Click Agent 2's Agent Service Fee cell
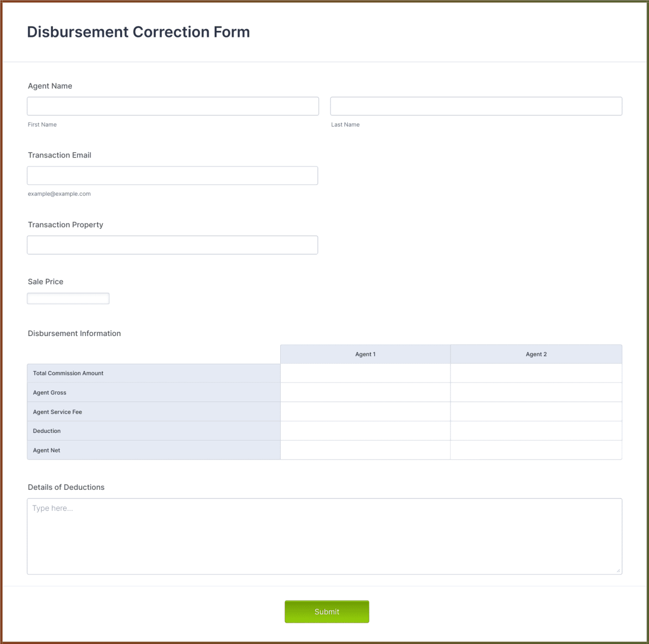Image resolution: width=649 pixels, height=644 pixels. pos(536,411)
